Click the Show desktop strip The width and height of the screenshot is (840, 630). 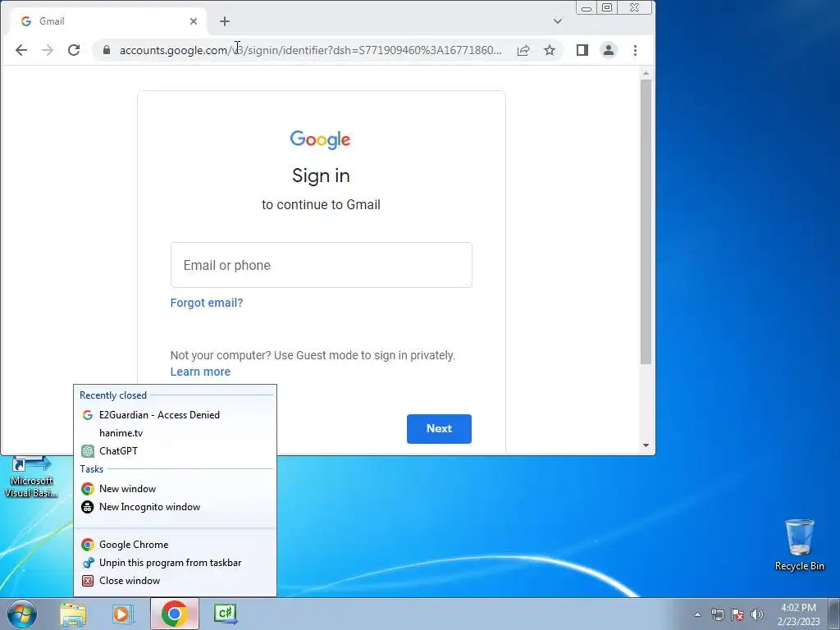point(834,614)
